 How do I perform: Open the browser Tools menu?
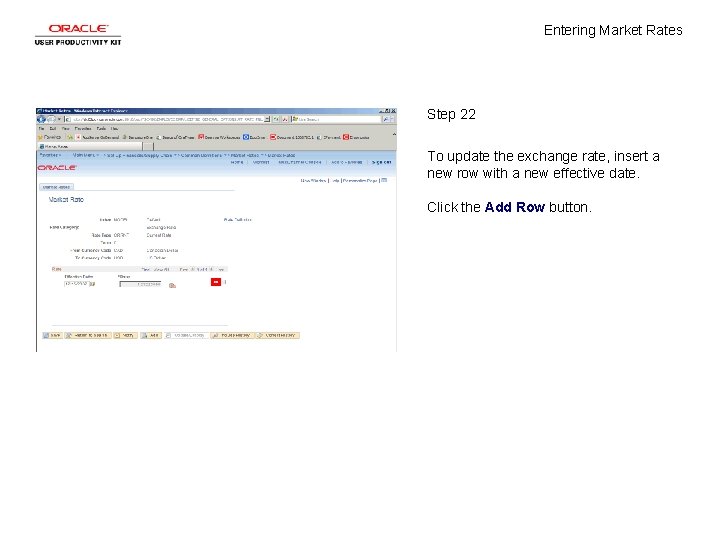pos(101,129)
